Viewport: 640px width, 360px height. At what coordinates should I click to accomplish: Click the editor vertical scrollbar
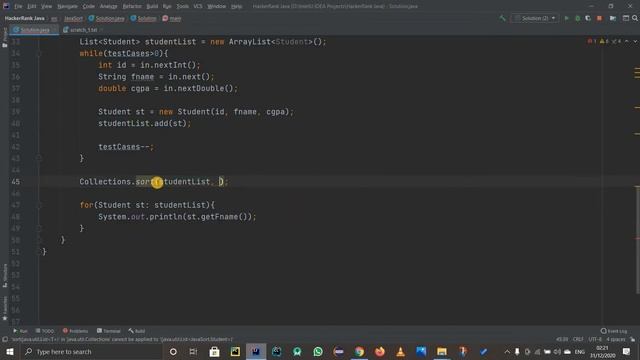click(638, 240)
